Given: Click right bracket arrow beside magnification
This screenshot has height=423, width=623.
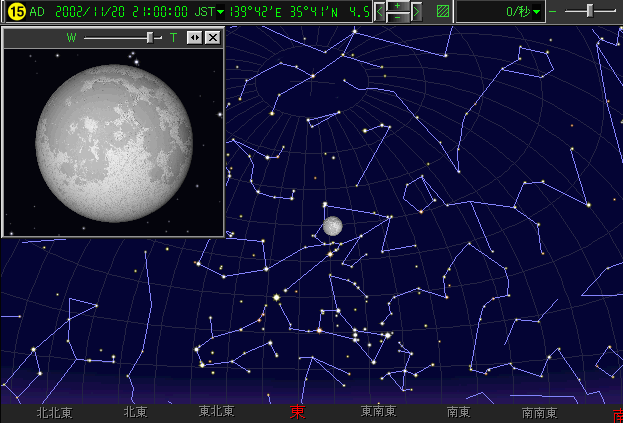Looking at the screenshot, I should coord(416,11).
